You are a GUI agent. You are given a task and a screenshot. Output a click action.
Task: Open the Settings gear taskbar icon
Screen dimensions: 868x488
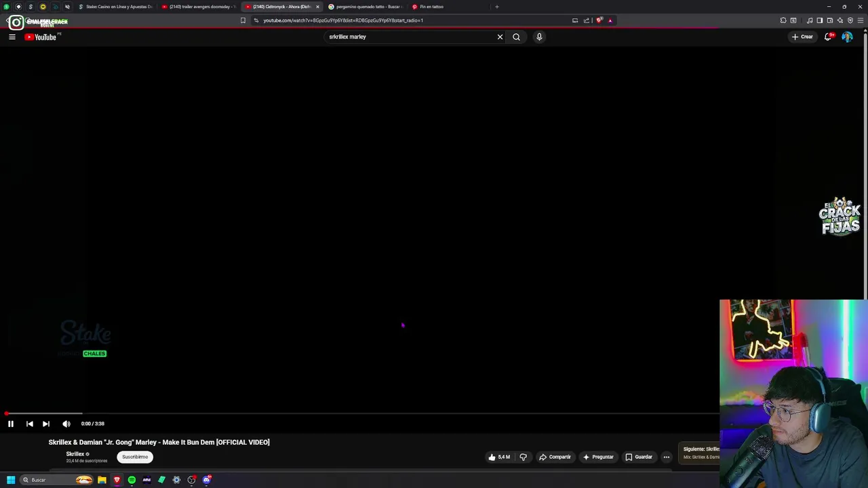click(x=176, y=480)
